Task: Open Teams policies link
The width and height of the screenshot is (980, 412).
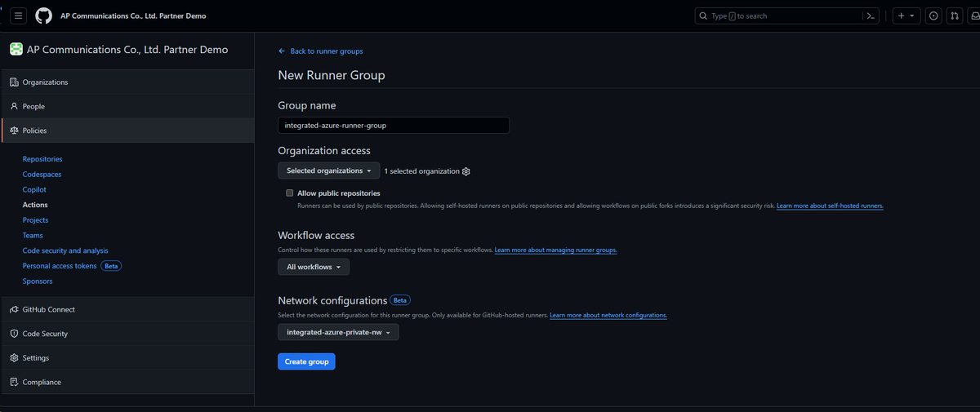Action: [33, 235]
